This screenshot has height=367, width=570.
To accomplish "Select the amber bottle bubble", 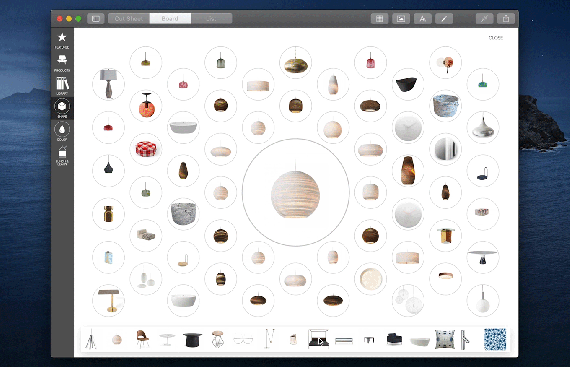I will coord(108,214).
